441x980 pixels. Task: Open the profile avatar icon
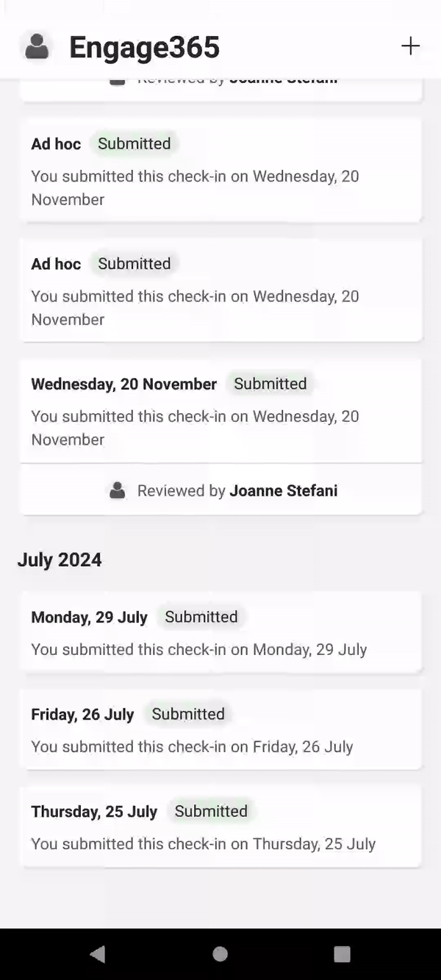37,47
